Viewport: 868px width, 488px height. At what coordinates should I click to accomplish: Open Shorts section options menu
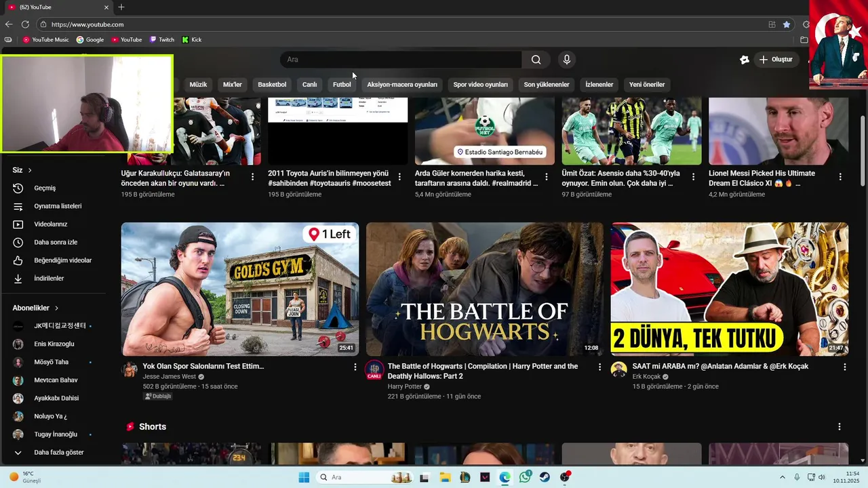pyautogui.click(x=840, y=427)
